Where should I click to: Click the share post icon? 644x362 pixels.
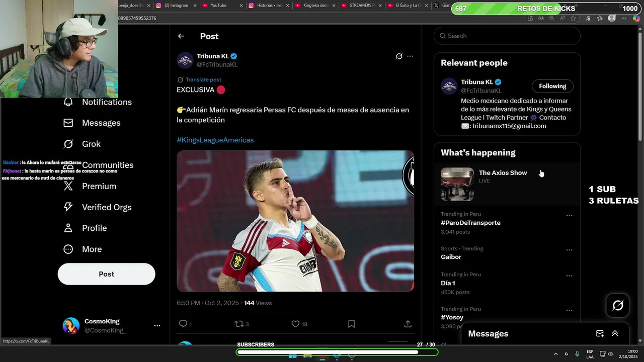coord(408,324)
